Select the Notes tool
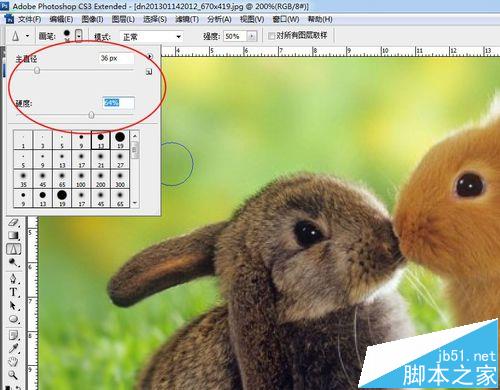Image resolution: width=500 pixels, height=390 pixels. (x=14, y=335)
